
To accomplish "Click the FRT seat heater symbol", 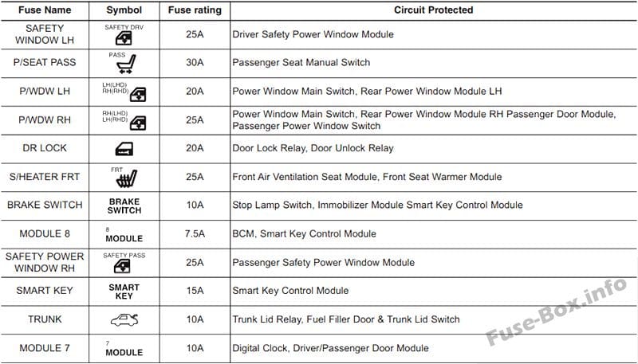I will 124,178.
